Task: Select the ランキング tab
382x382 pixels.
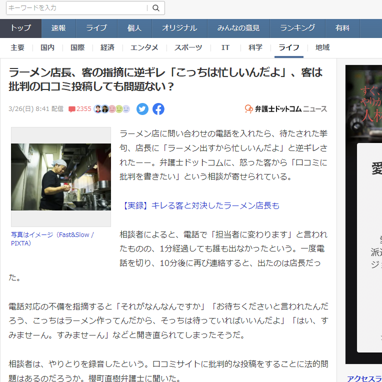Action: pyautogui.click(x=298, y=28)
